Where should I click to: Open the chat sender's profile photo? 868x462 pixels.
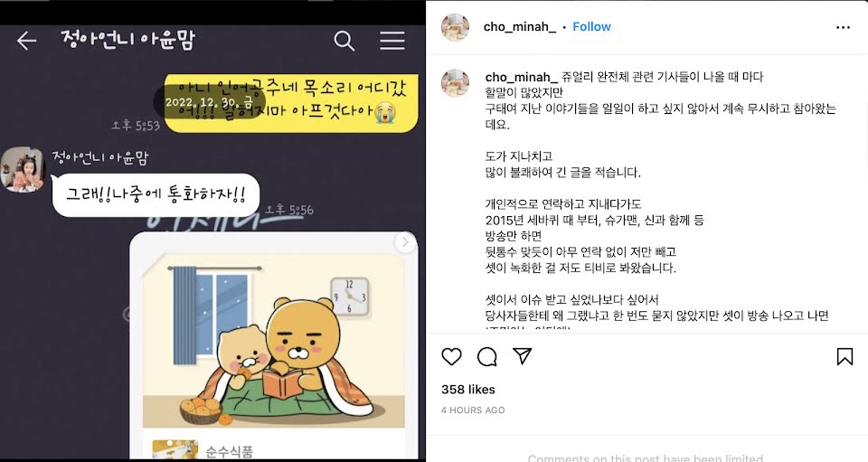[x=22, y=169]
